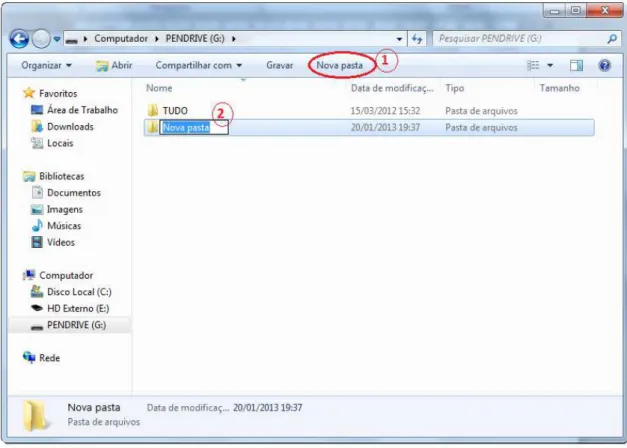The width and height of the screenshot is (627, 448).
Task: Open Downloads in the sidebar
Action: click(70, 127)
